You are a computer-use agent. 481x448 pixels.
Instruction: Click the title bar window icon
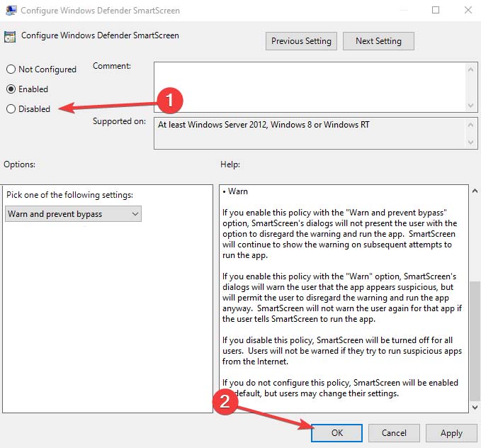click(x=11, y=11)
